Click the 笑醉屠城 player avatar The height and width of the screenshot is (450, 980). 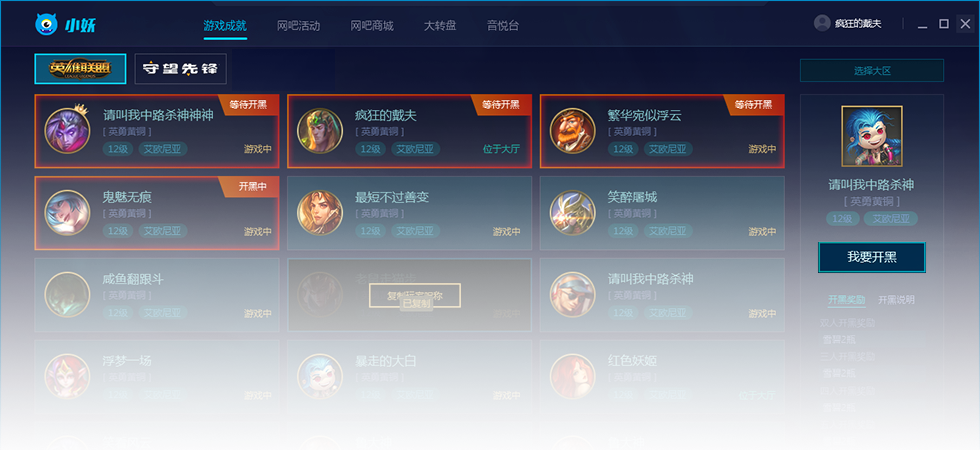[x=572, y=212]
